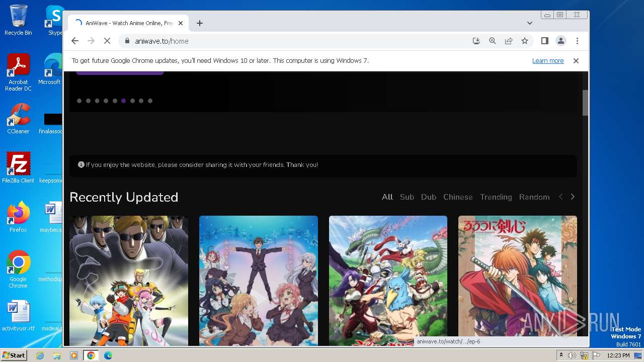
Task: Show hidden tray icons arrow
Action: [x=561, y=355]
